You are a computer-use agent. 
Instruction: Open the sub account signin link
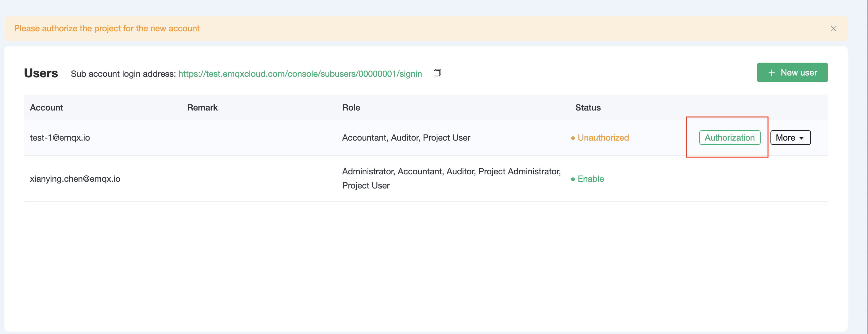(300, 74)
